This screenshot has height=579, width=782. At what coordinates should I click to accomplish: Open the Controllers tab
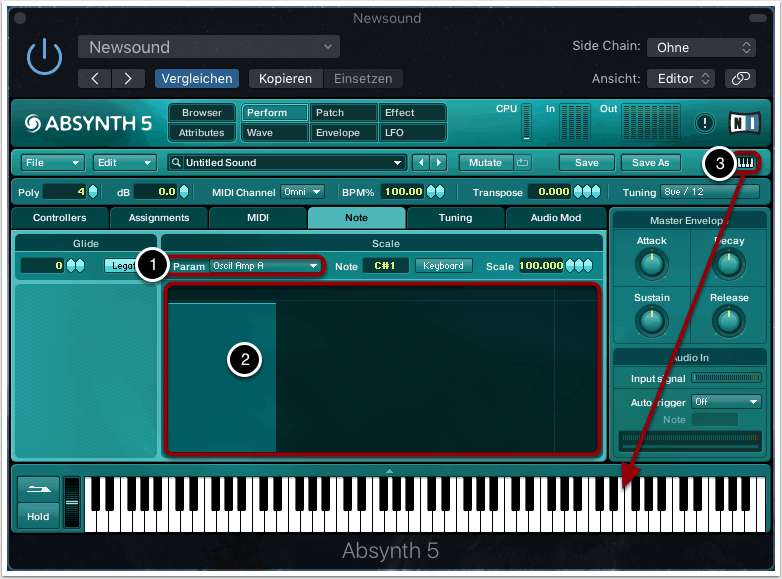tap(60, 217)
